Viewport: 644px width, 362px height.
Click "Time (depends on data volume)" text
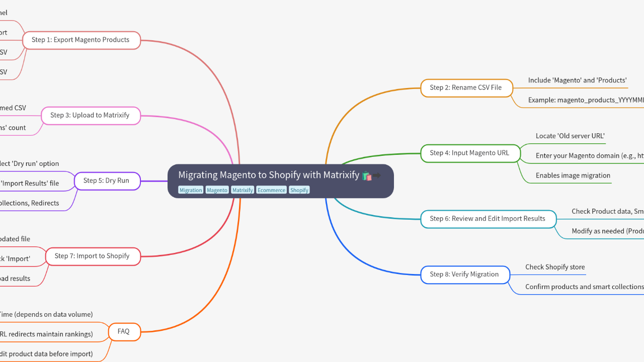pos(46,314)
